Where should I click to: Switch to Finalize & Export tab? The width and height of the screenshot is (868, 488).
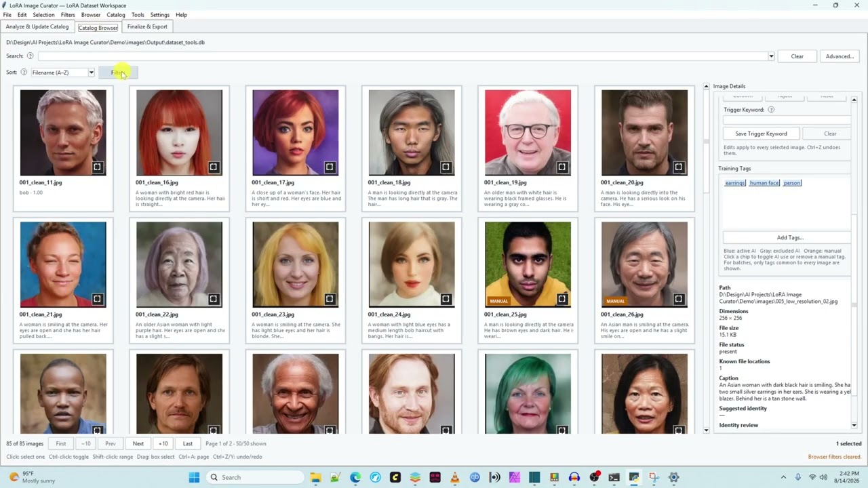(x=147, y=26)
